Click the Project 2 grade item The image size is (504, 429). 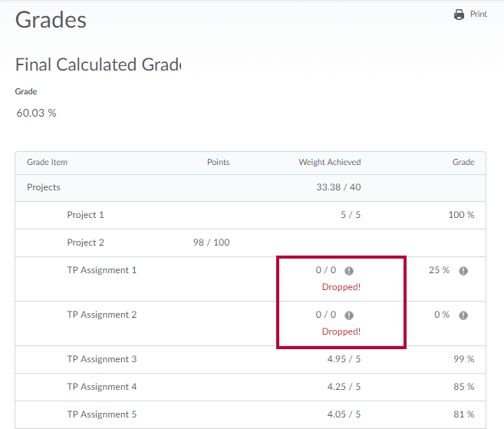point(85,243)
